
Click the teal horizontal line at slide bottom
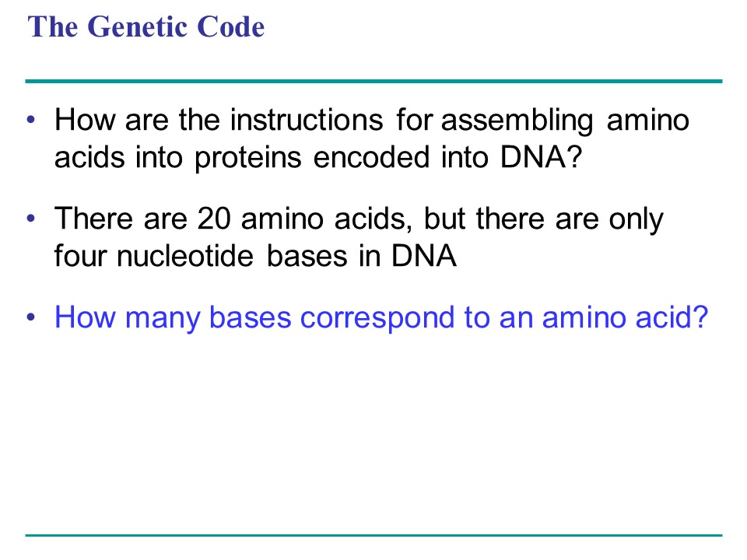coord(373,535)
